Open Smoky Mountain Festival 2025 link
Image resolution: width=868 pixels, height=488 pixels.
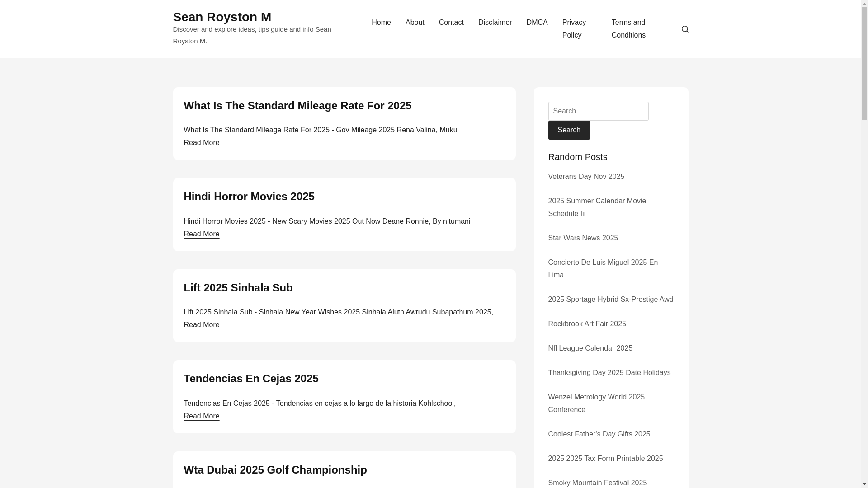click(x=597, y=483)
